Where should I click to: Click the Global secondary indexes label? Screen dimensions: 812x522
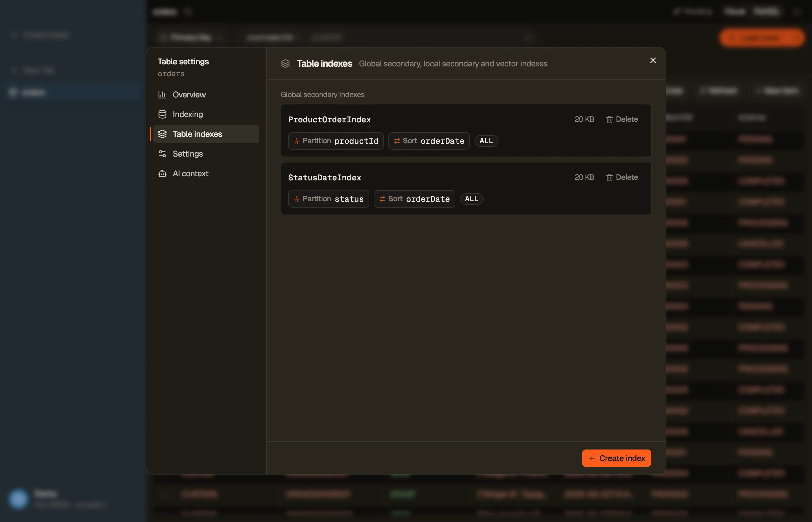(322, 95)
